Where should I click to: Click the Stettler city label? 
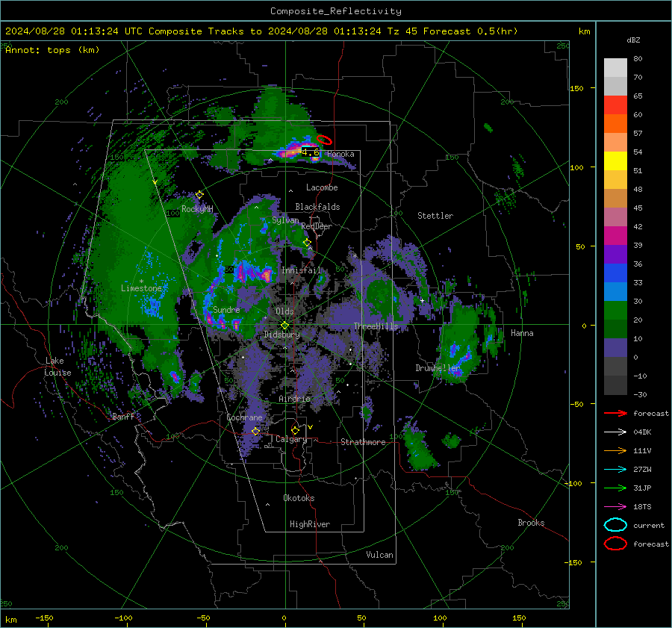435,216
